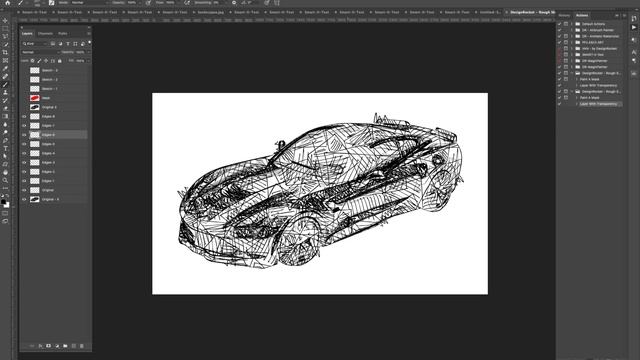Screen dimensions: 640x360
Task: Hide the Edges 4 layer
Action: [x=24, y=153]
